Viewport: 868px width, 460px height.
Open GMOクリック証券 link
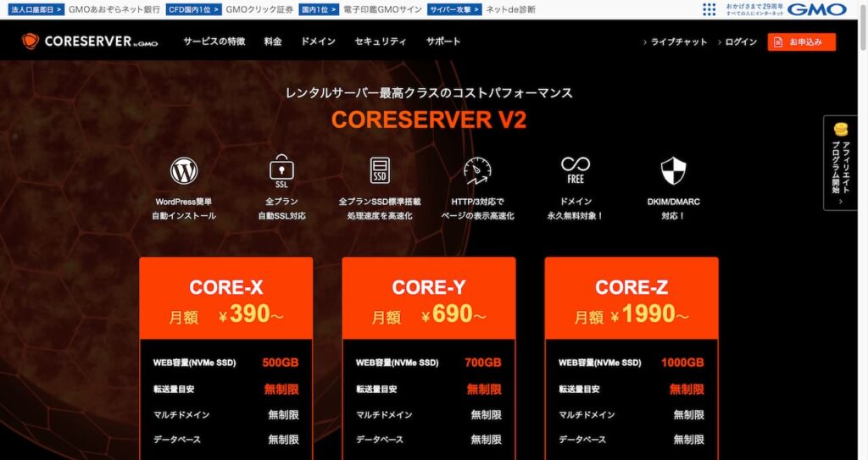coord(259,9)
